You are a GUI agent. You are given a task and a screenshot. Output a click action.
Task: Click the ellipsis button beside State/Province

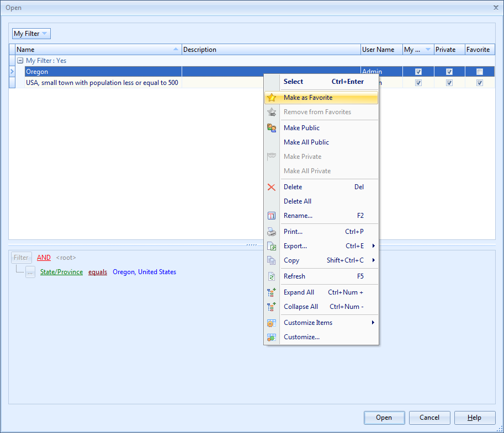pyautogui.click(x=30, y=272)
